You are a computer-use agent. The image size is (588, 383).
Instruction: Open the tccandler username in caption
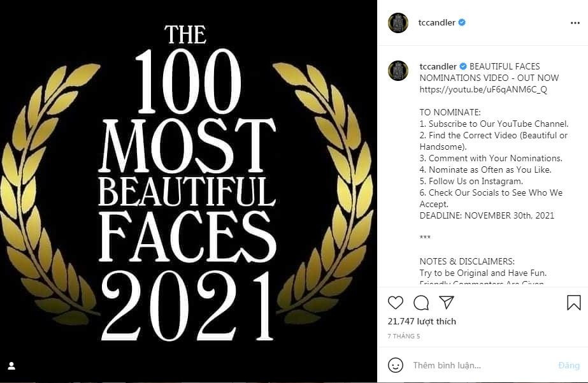tap(437, 66)
